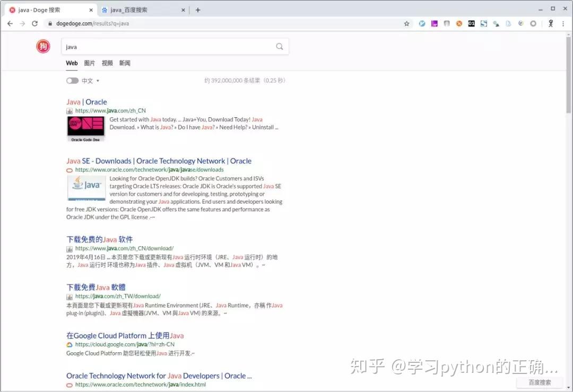The image size is (573, 392).
Task: Click the dogedoge.com address bar URL
Action: tap(92, 23)
